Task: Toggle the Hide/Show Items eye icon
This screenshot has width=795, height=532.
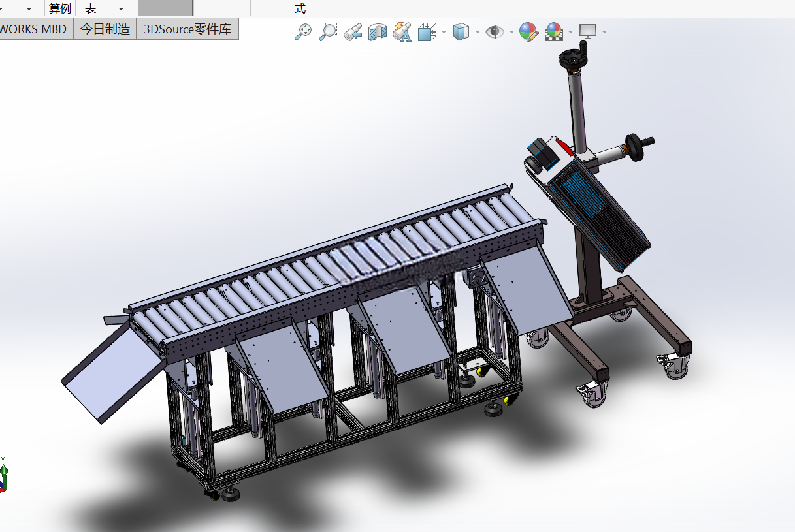Action: pos(495,31)
